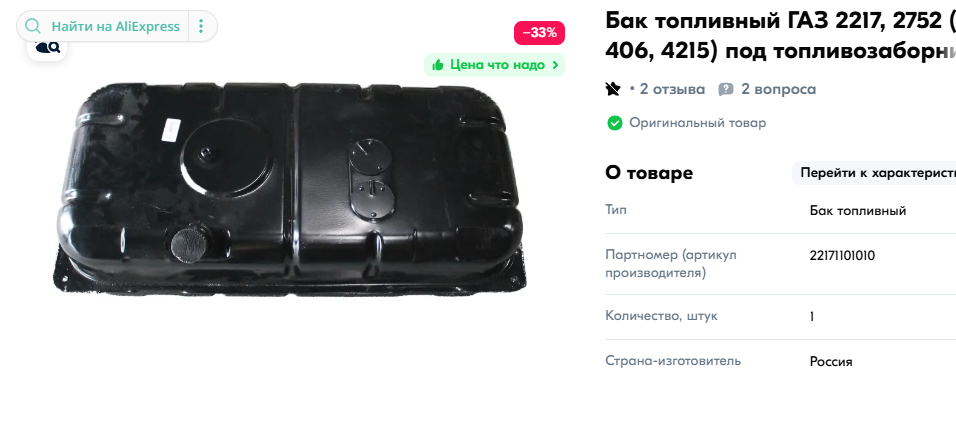This screenshot has height=434, width=956.
Task: Click the Найти на AliExpress search text
Action: tap(115, 26)
